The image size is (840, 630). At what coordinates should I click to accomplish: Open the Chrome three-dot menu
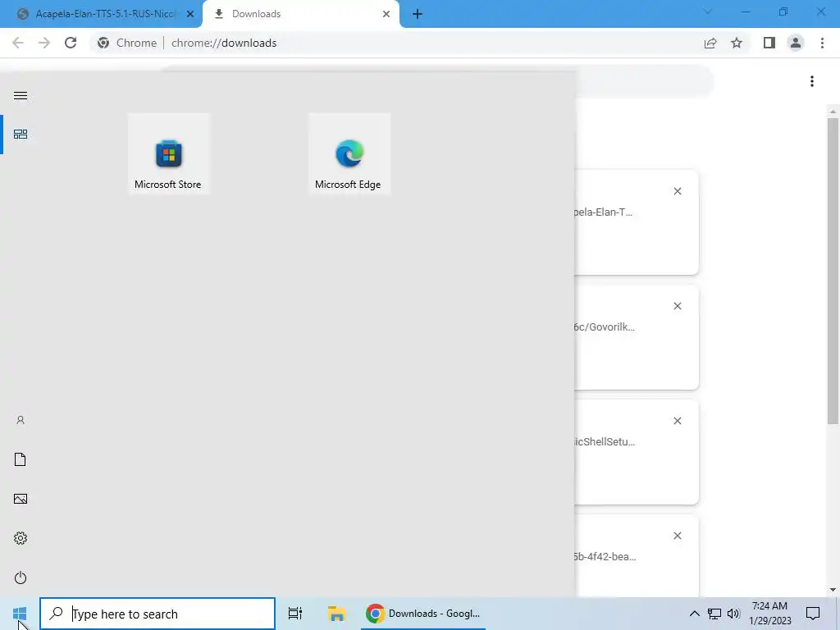click(x=822, y=43)
